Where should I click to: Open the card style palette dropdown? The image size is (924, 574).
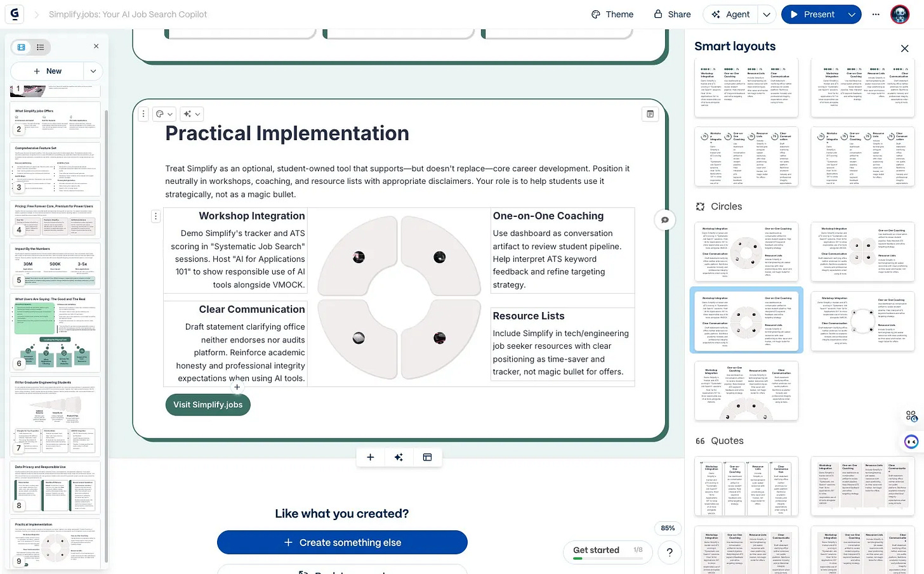point(164,114)
